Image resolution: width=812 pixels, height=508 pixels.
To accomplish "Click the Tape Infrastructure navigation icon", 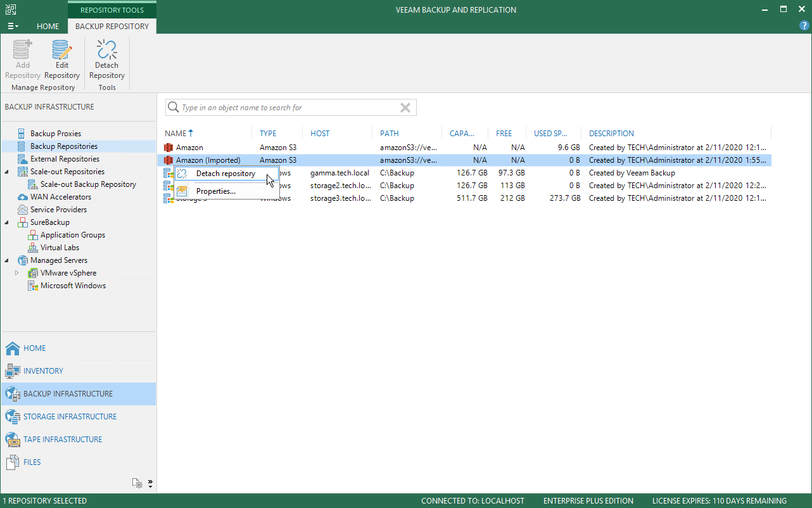I will [x=13, y=440].
